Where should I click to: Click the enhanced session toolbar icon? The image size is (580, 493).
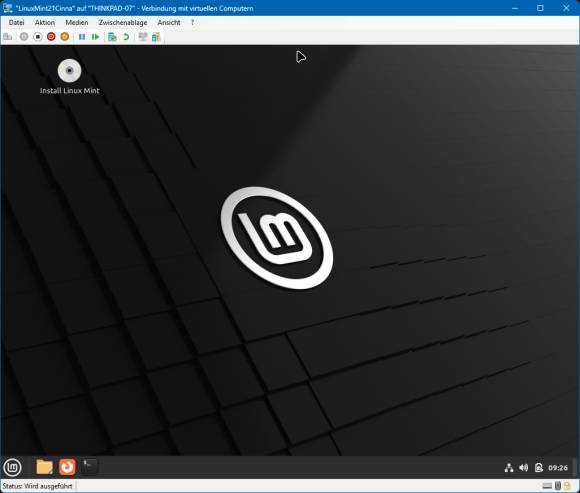[143, 37]
